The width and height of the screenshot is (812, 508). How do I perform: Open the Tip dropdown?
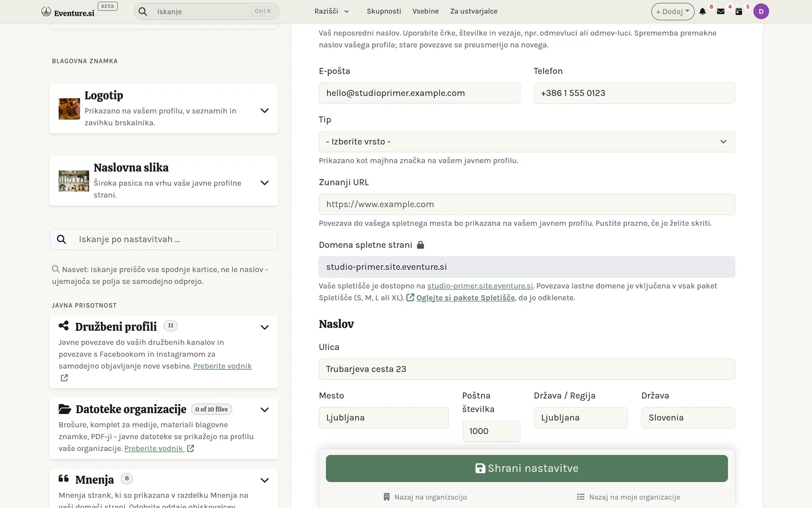pyautogui.click(x=527, y=142)
